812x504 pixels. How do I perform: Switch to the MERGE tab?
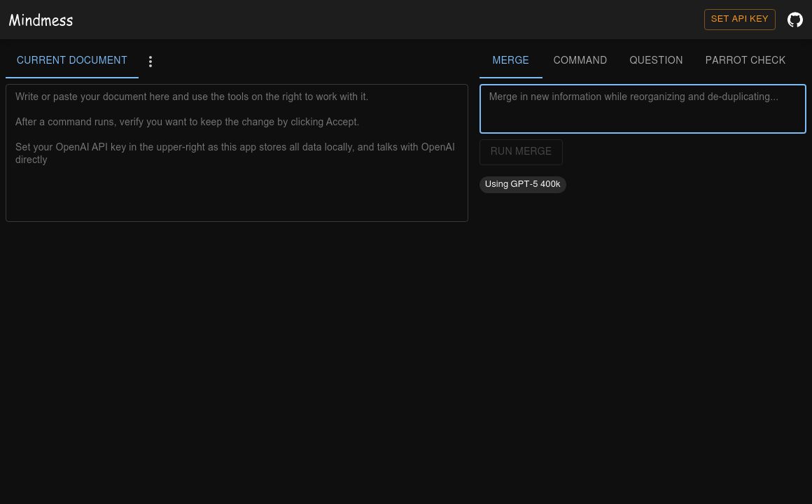(510, 61)
